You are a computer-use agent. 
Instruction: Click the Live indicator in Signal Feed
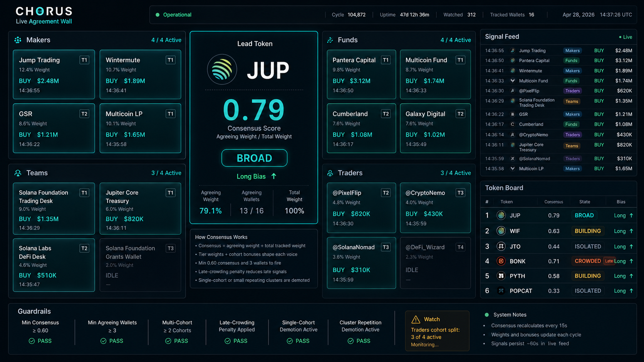pos(626,37)
